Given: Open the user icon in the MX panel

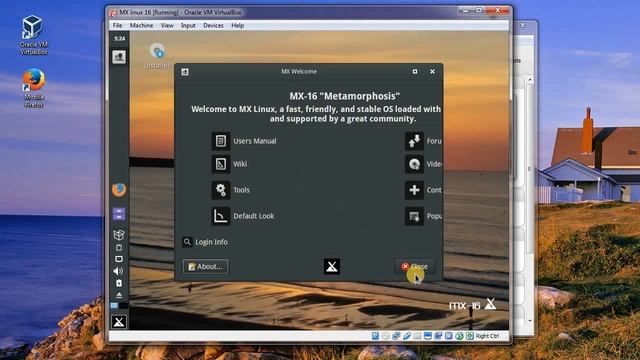Looking at the screenshot, I should (119, 57).
